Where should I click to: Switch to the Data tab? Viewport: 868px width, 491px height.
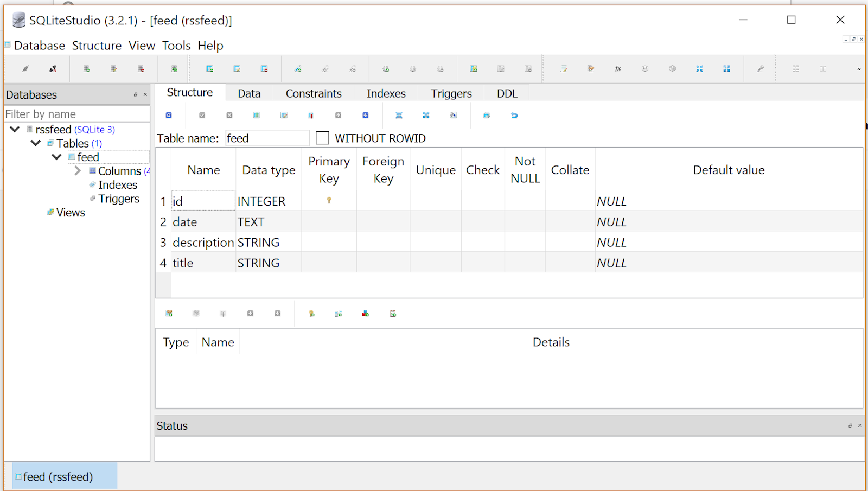[x=249, y=93]
